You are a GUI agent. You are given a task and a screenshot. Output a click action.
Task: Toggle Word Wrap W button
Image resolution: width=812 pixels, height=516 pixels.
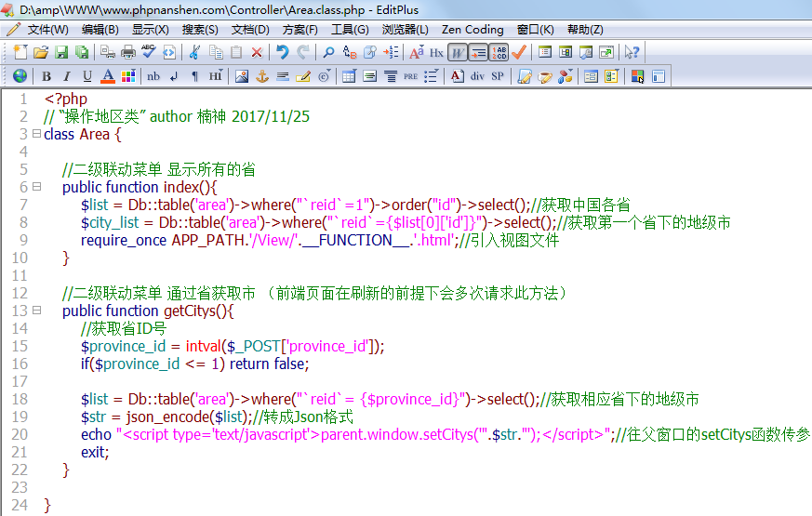pos(458,52)
